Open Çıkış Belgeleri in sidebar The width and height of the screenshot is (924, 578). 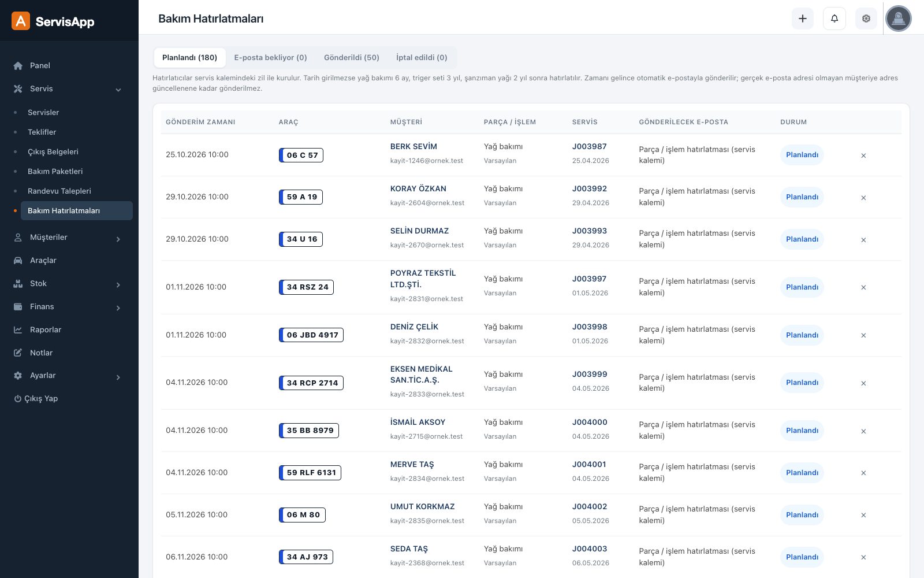point(53,151)
